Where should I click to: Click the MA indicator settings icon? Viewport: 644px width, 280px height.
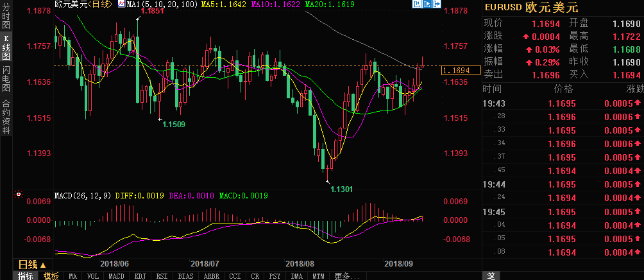point(121,4)
